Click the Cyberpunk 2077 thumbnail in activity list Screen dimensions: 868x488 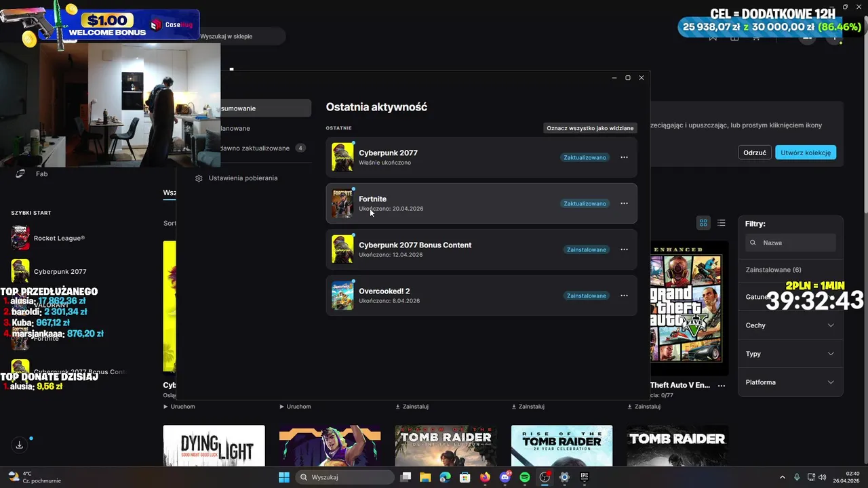tap(342, 157)
